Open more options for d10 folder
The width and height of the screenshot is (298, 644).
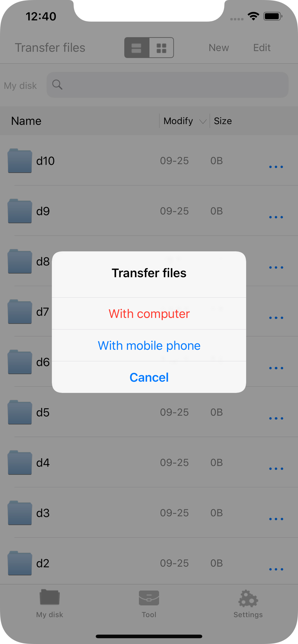click(x=276, y=167)
